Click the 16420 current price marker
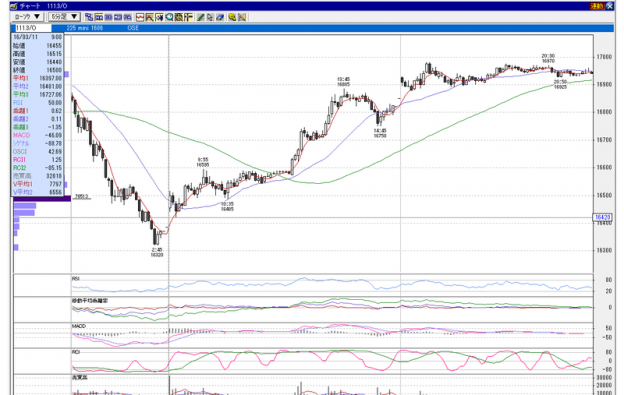This screenshot has width=624, height=395. click(x=602, y=217)
